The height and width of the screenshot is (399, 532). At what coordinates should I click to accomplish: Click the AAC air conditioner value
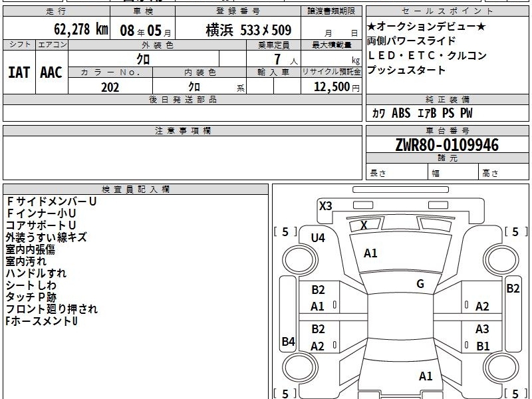coord(51,72)
